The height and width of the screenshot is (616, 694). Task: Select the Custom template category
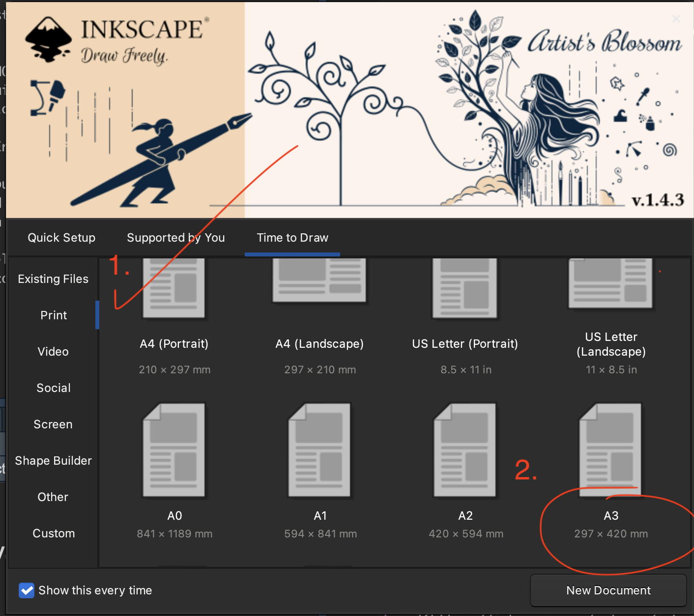[x=53, y=533]
